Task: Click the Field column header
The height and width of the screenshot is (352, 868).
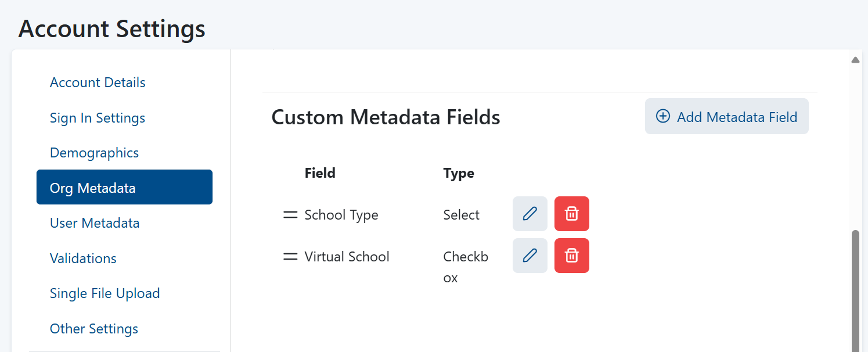Action: click(320, 173)
